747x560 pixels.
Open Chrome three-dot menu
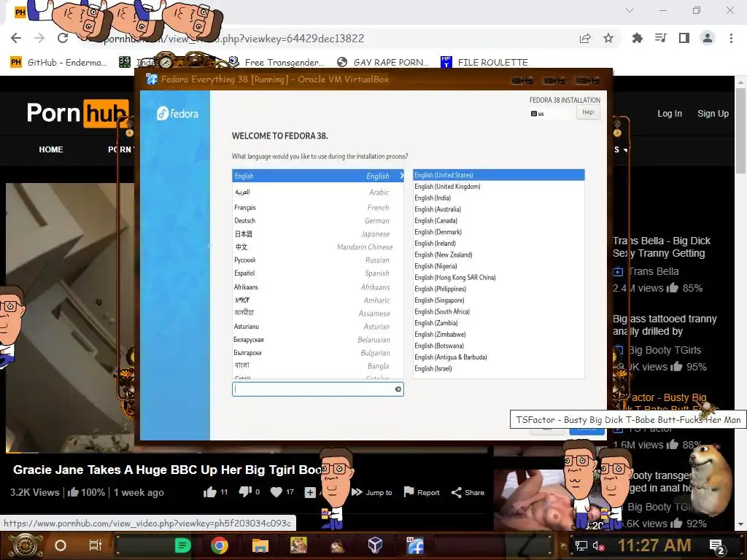click(x=731, y=38)
